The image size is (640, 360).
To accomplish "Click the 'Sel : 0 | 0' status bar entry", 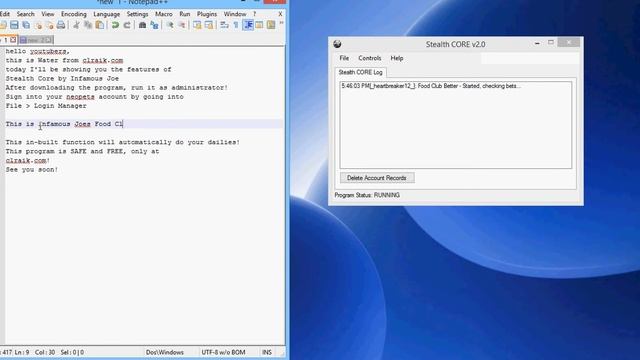I will (x=72, y=352).
